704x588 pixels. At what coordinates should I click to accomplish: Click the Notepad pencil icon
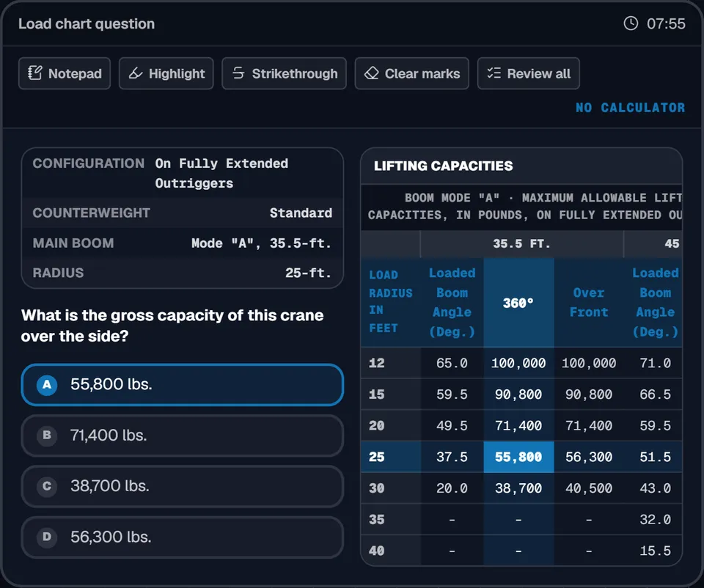(x=35, y=73)
